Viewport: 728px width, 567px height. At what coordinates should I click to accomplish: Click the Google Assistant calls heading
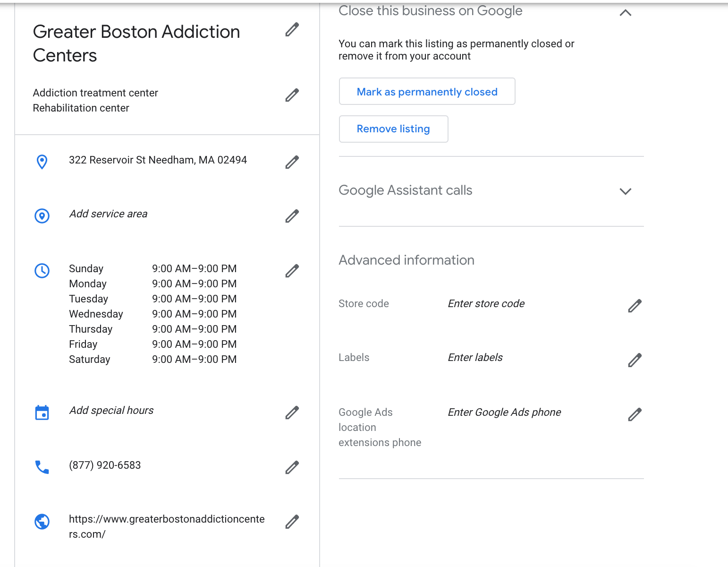tap(406, 190)
